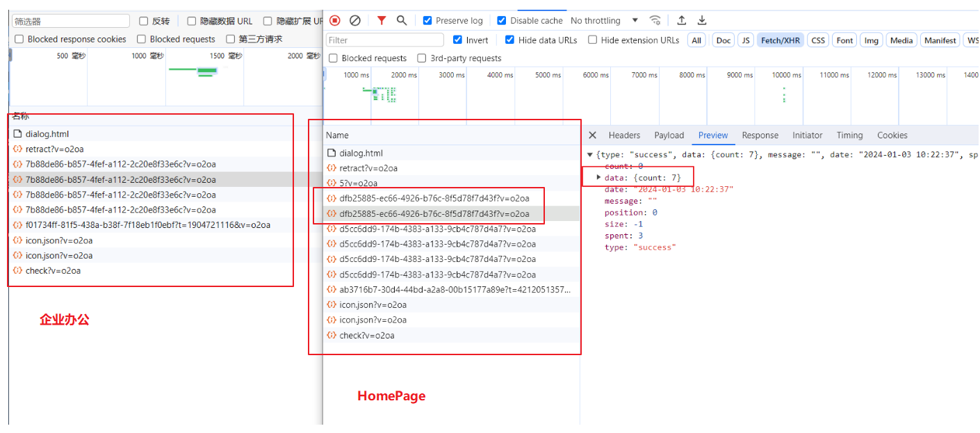Uncheck Preserve log checkbox
Image resolution: width=980 pixels, height=433 pixels.
pos(427,21)
